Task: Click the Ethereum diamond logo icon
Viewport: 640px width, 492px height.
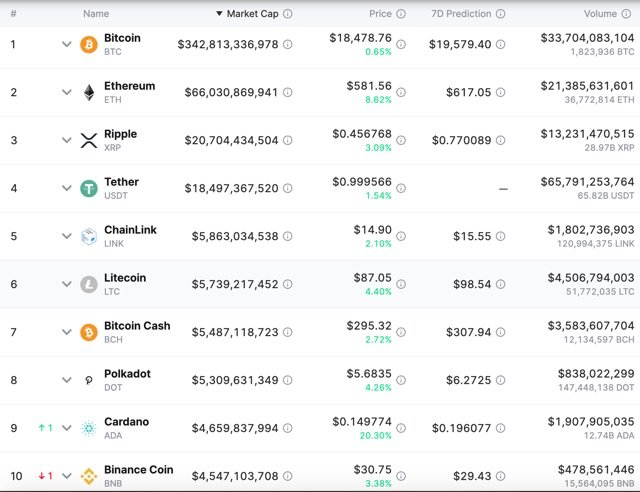Action: click(89, 93)
